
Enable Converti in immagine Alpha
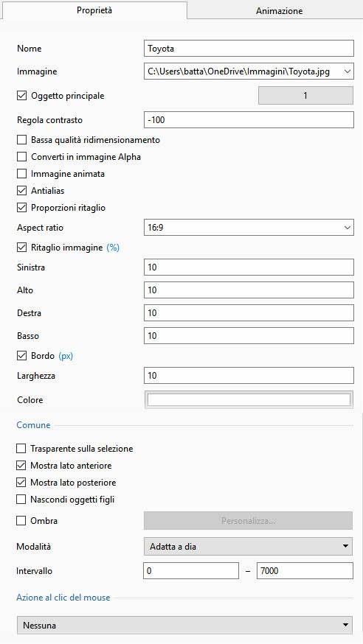coord(21,157)
